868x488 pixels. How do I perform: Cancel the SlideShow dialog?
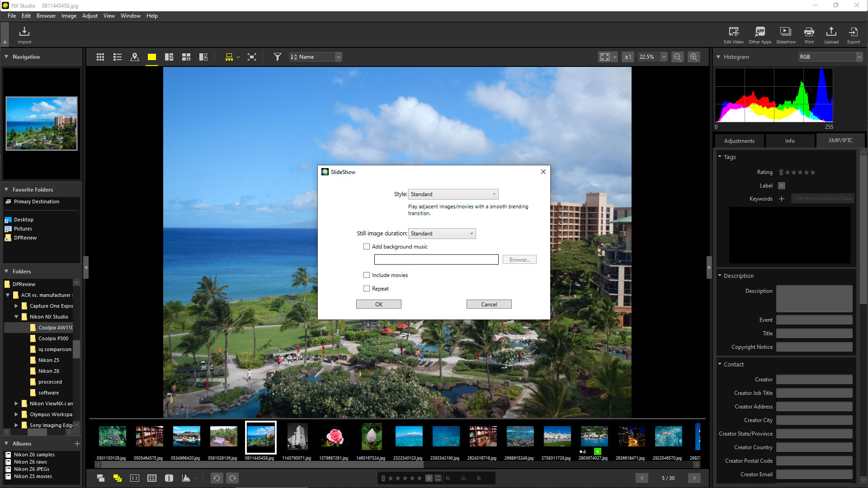(x=489, y=305)
